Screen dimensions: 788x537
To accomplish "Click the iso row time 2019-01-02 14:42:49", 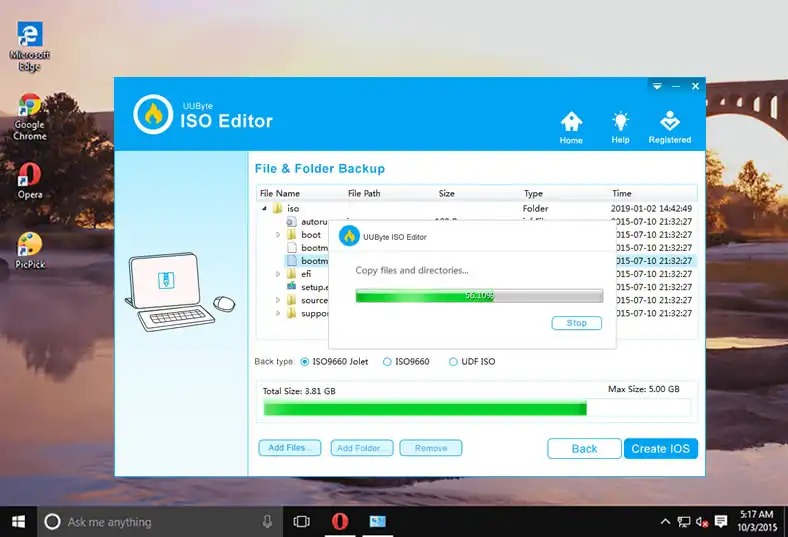I will coord(651,208).
